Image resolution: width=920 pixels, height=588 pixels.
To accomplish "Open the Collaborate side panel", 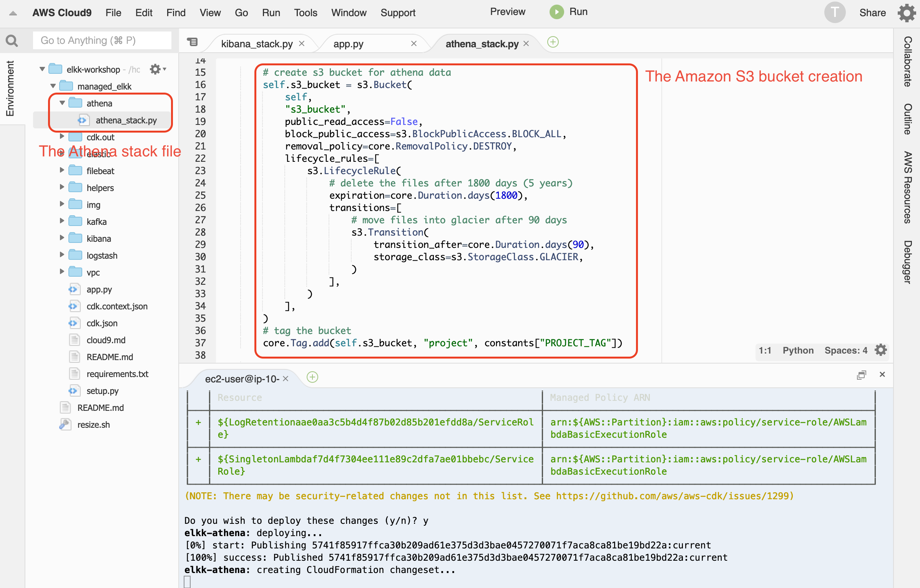I will 907,61.
